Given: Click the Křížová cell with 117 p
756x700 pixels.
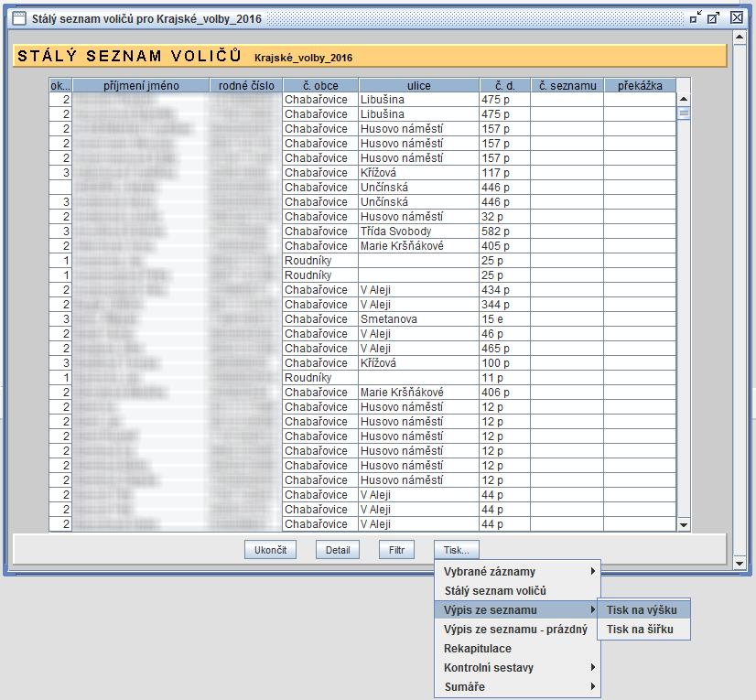Looking at the screenshot, I should pos(418,172).
